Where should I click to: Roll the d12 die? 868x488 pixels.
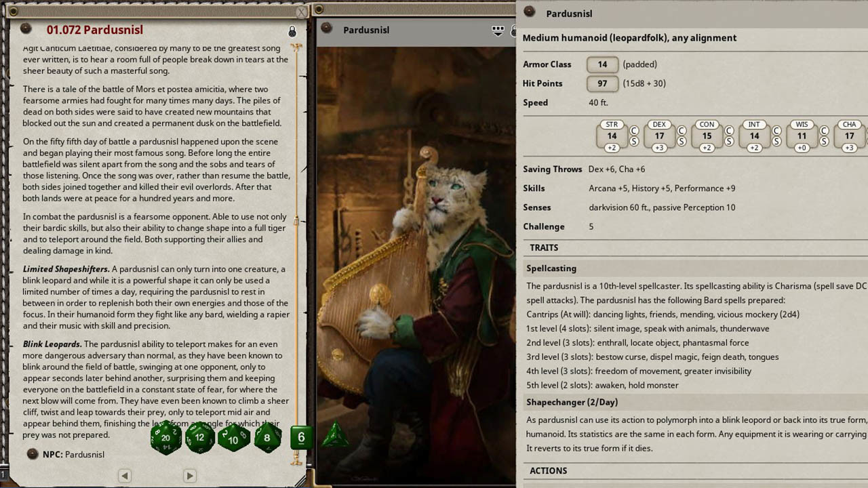200,437
